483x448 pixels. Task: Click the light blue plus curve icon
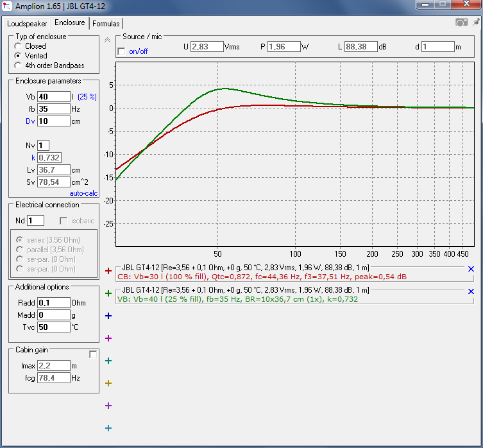click(x=108, y=428)
